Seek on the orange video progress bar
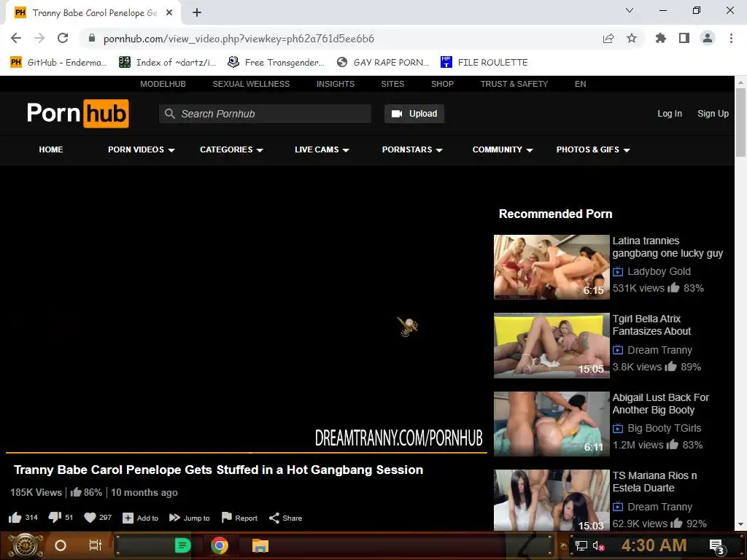The width and height of the screenshot is (747, 560). coord(247,452)
